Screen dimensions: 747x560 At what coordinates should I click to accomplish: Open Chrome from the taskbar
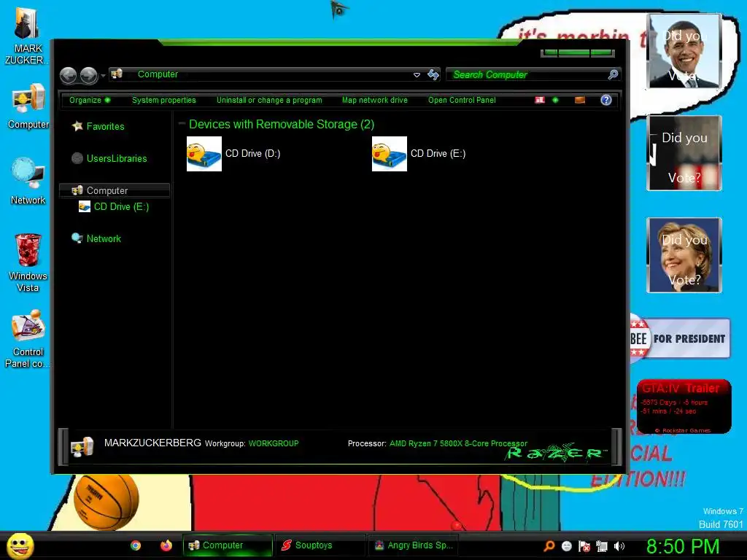tap(136, 545)
